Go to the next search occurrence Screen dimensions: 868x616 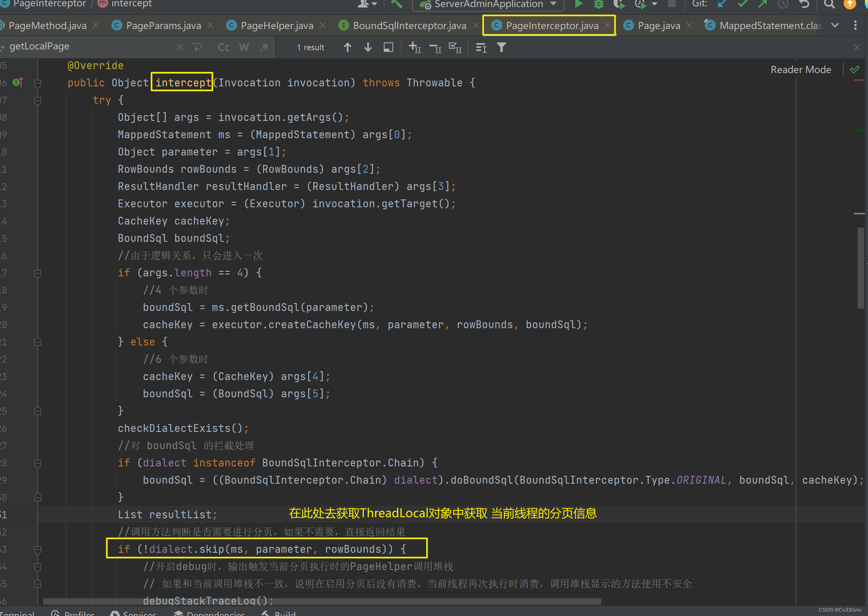click(x=368, y=48)
